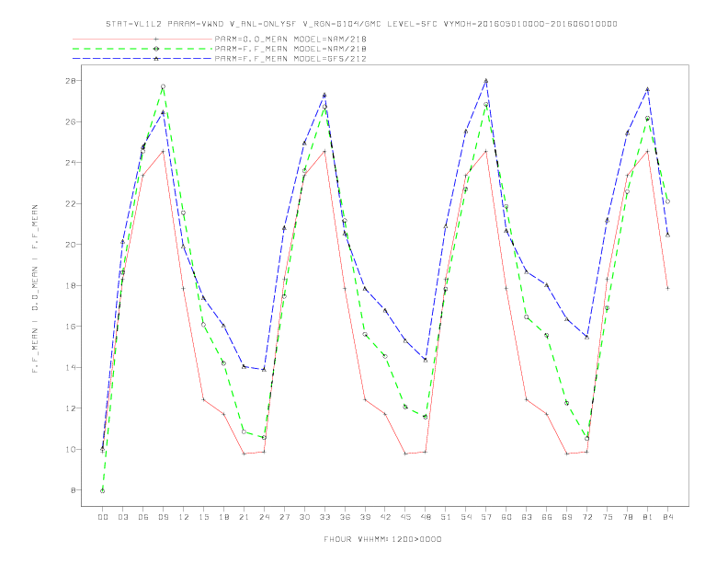This screenshot has width=728, height=563.
Task: Click red plus data point at hour 84
Action: (x=667, y=289)
